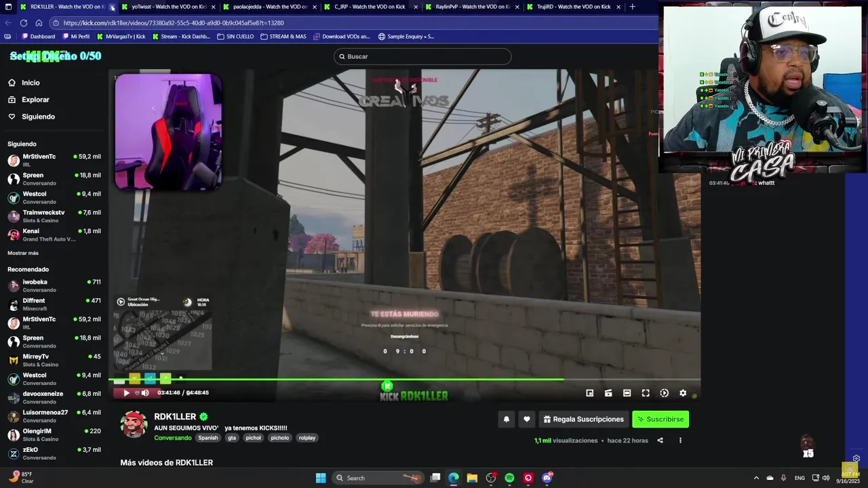Screen dimensions: 868x488
Task: Click the green Suscribirse button
Action: click(660, 420)
